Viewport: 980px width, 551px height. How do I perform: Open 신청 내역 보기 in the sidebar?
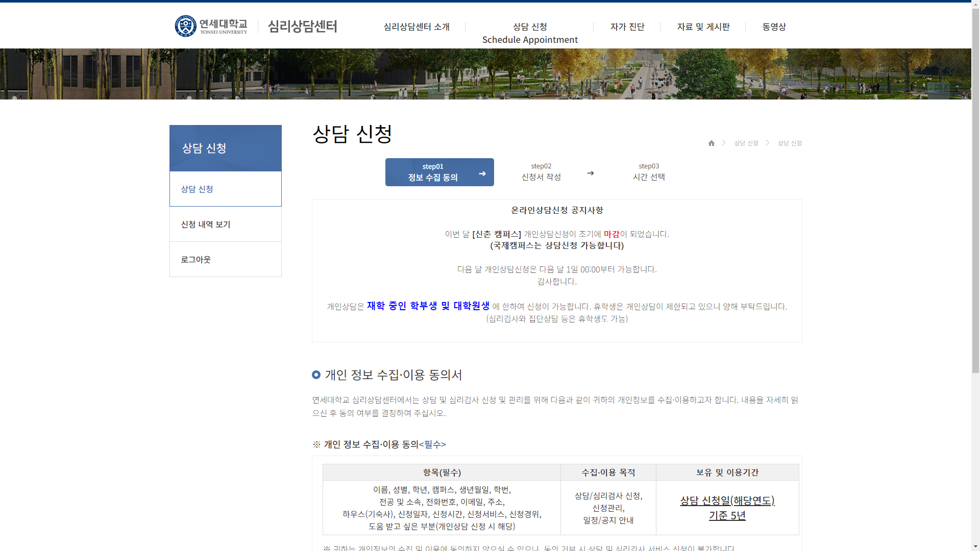[x=226, y=224]
